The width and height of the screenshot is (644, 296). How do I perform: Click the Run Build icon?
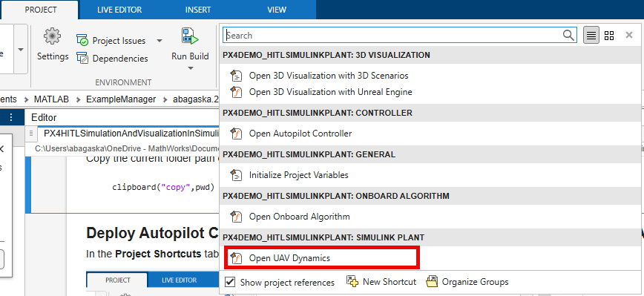tap(190, 36)
